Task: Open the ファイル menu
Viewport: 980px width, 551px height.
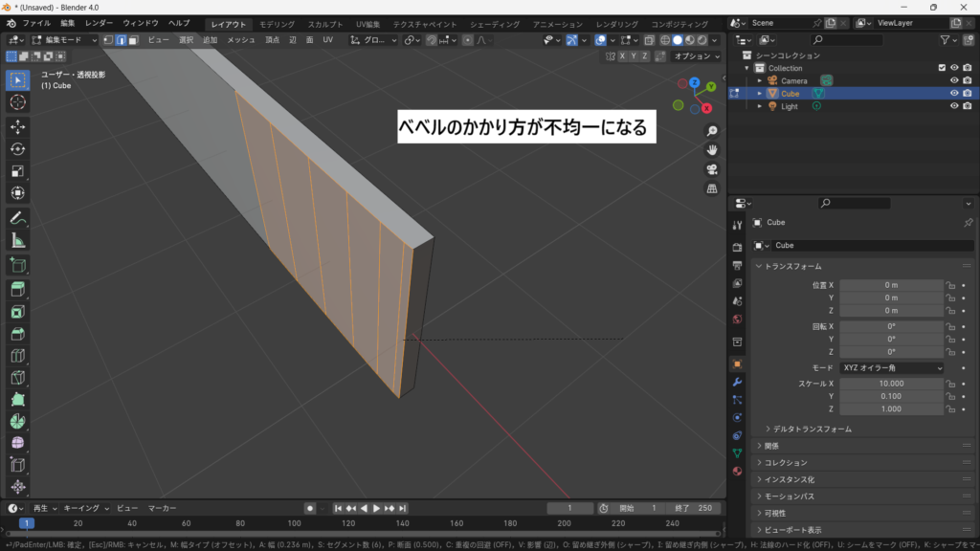Action: coord(36,22)
